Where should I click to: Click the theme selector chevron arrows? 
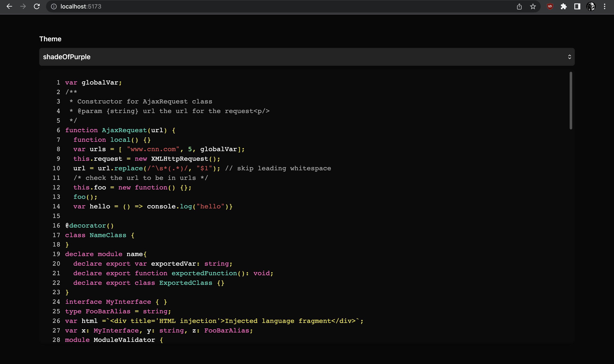point(570,57)
